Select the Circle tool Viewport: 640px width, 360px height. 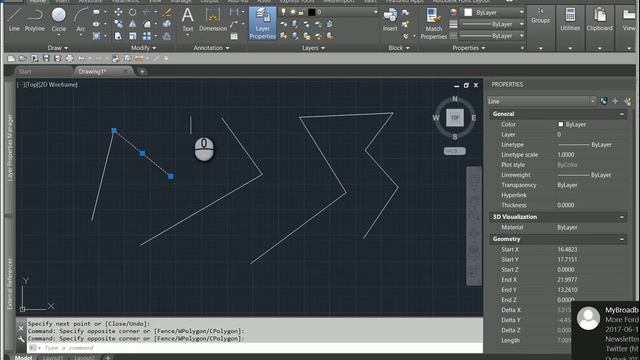coord(59,20)
